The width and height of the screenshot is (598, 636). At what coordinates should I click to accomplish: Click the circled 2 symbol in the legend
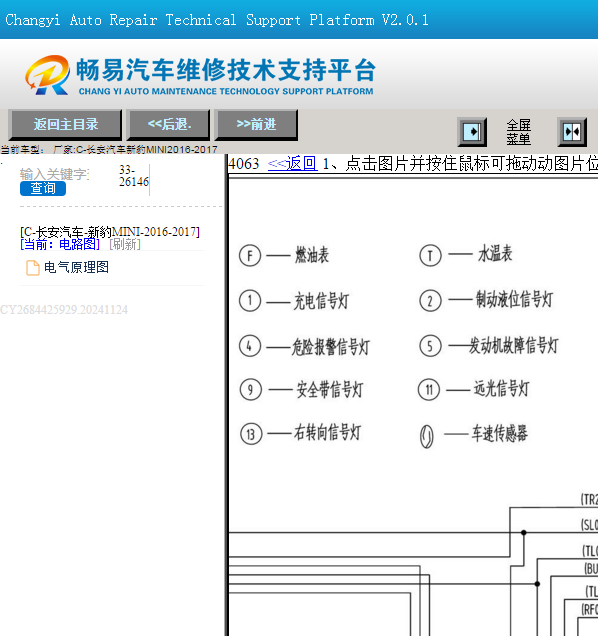pos(430,301)
